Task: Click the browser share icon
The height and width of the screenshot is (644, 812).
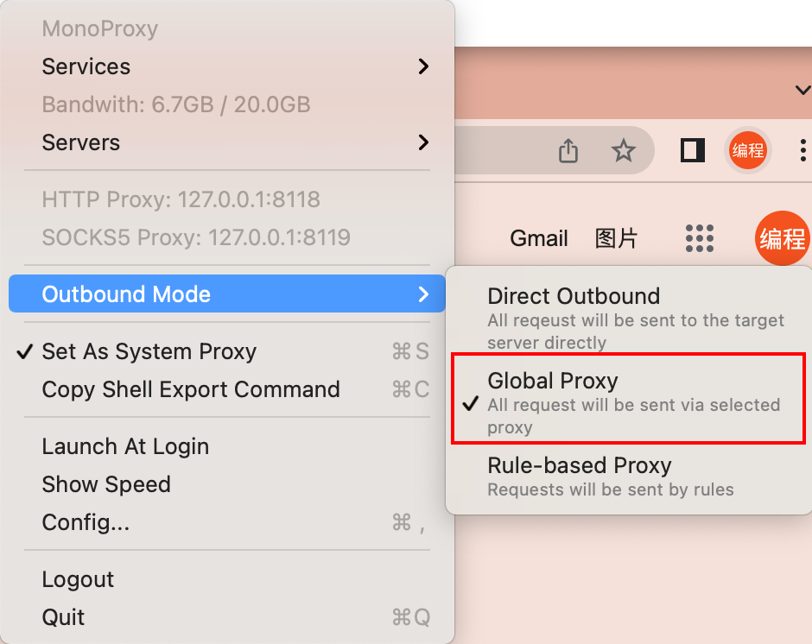Action: [x=568, y=151]
